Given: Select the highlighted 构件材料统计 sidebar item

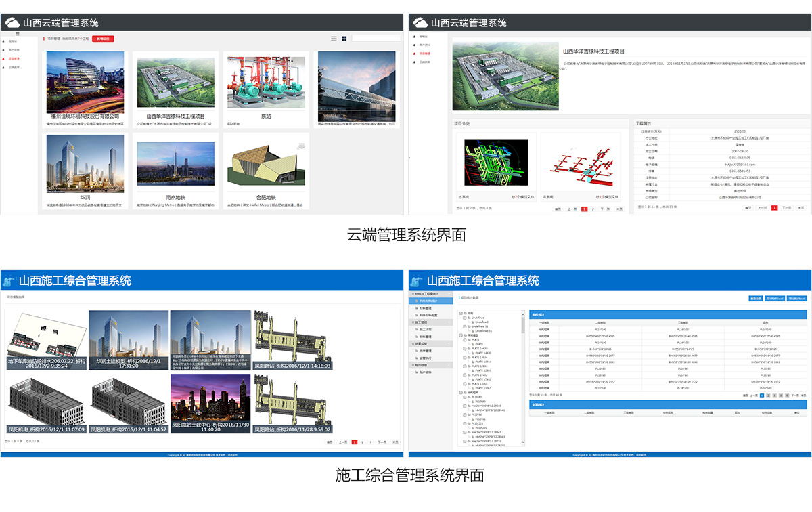Looking at the screenshot, I should coord(431,301).
